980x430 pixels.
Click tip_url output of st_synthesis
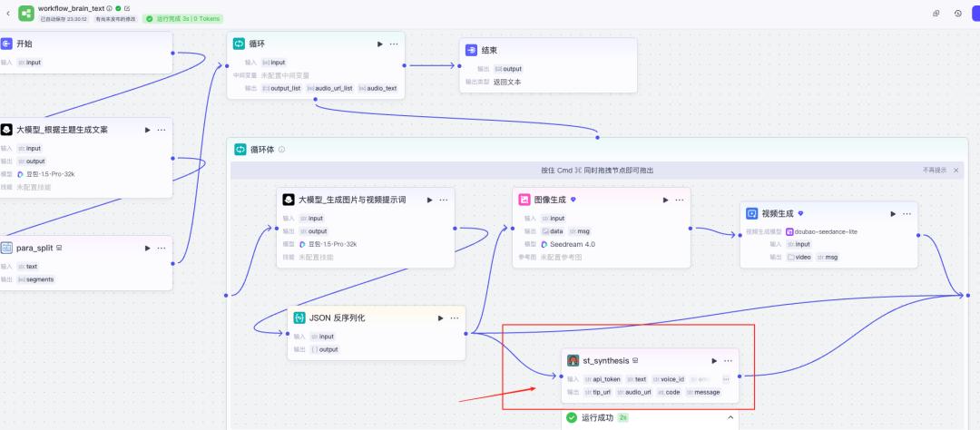(597, 393)
